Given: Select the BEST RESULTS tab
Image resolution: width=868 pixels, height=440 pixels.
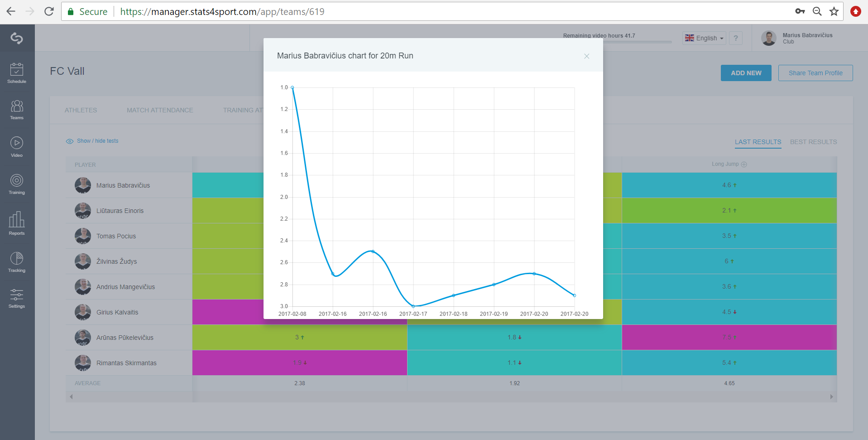Looking at the screenshot, I should pos(813,142).
